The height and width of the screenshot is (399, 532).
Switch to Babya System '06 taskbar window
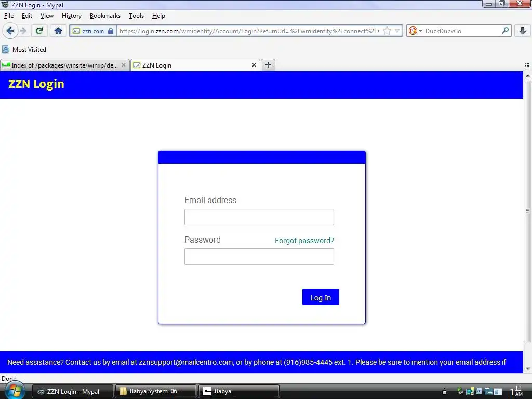click(156, 391)
